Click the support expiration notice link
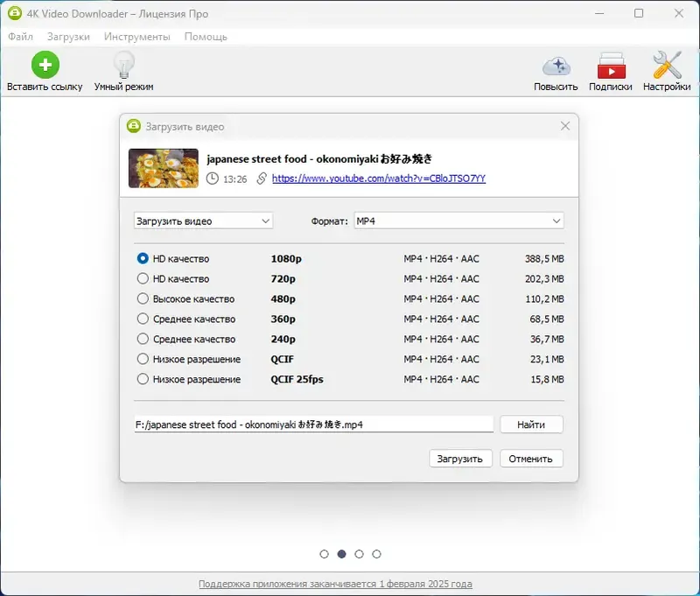 (335, 584)
